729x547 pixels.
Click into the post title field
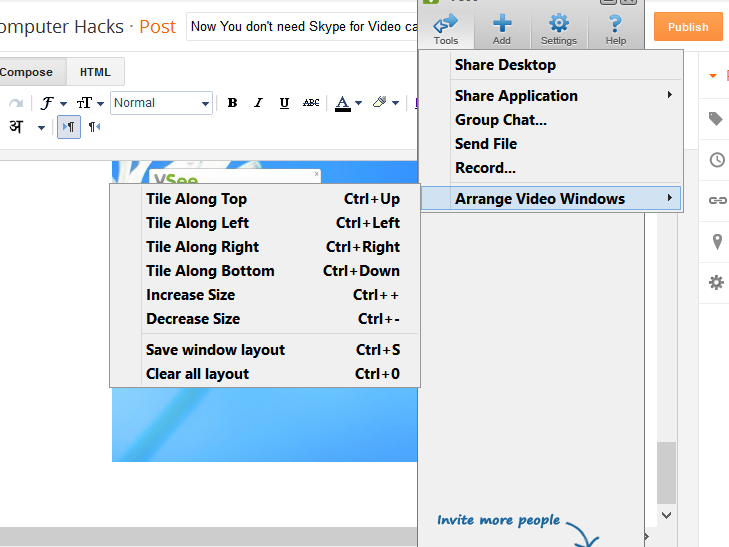pyautogui.click(x=302, y=26)
